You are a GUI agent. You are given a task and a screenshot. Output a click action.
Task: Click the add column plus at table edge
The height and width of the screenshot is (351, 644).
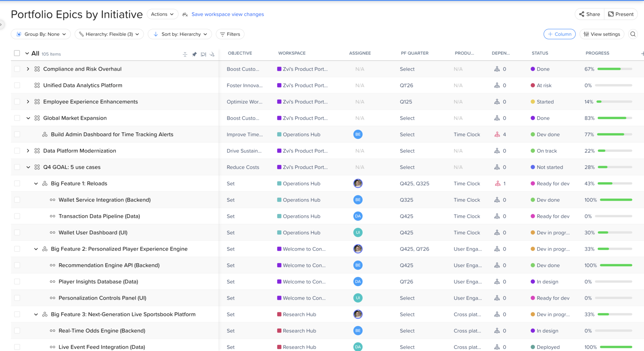click(642, 54)
